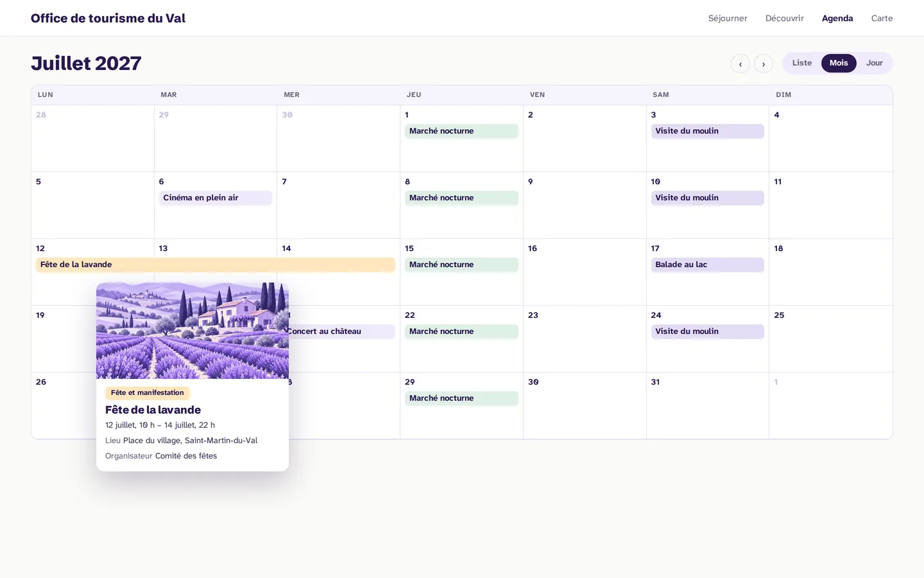Click the Juillet 2027 heading
The width and height of the screenshot is (924, 578).
point(86,63)
